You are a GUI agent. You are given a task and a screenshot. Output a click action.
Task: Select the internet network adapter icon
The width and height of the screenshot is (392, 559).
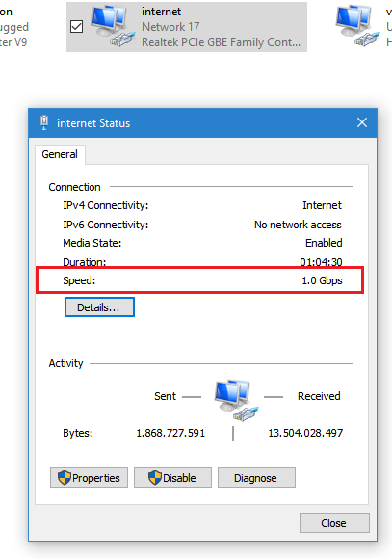114,27
